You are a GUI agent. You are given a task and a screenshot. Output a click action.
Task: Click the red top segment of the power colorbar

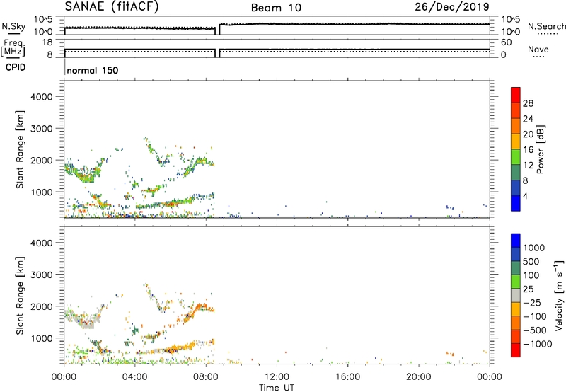(516, 96)
